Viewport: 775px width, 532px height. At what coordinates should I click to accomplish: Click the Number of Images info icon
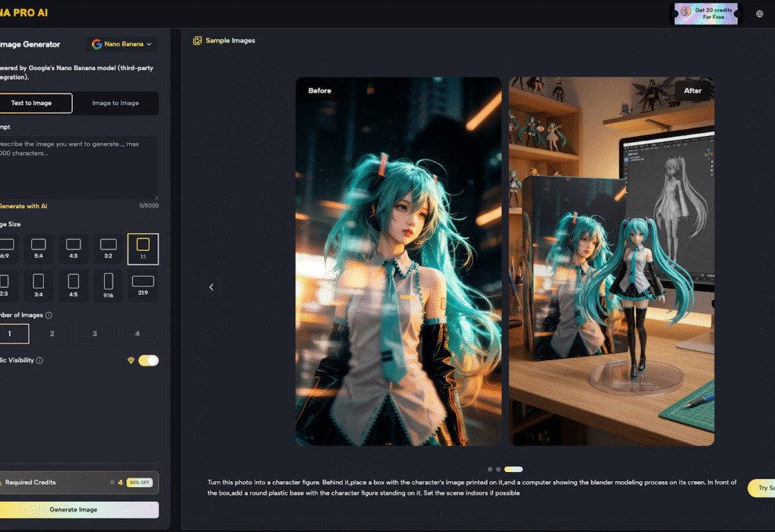pos(49,315)
